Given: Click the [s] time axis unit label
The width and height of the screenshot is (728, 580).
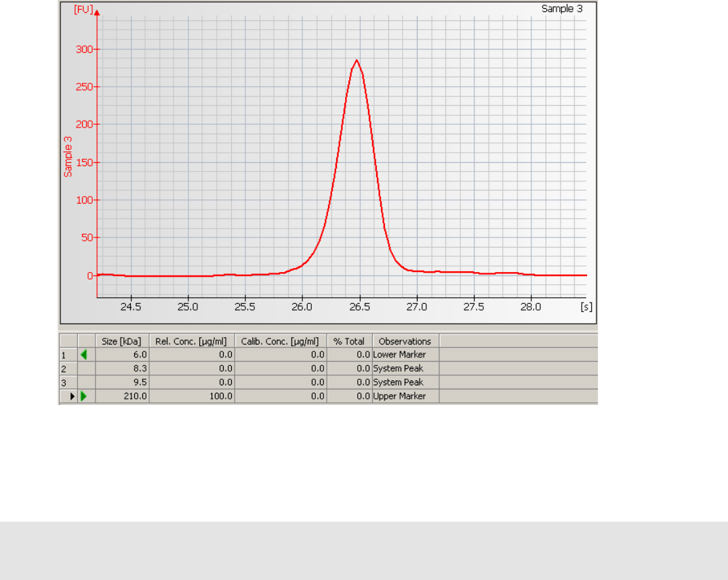Looking at the screenshot, I should pyautogui.click(x=586, y=307).
